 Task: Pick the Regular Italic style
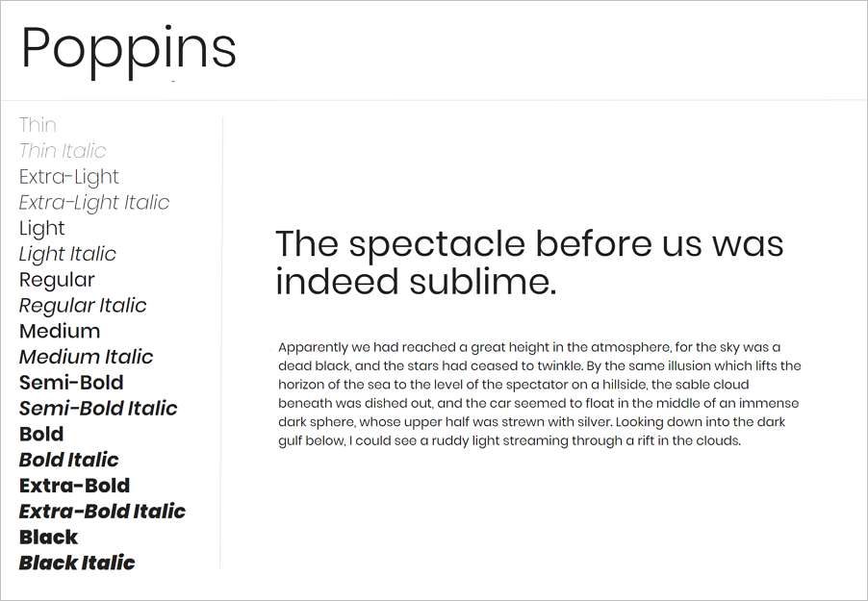83,306
